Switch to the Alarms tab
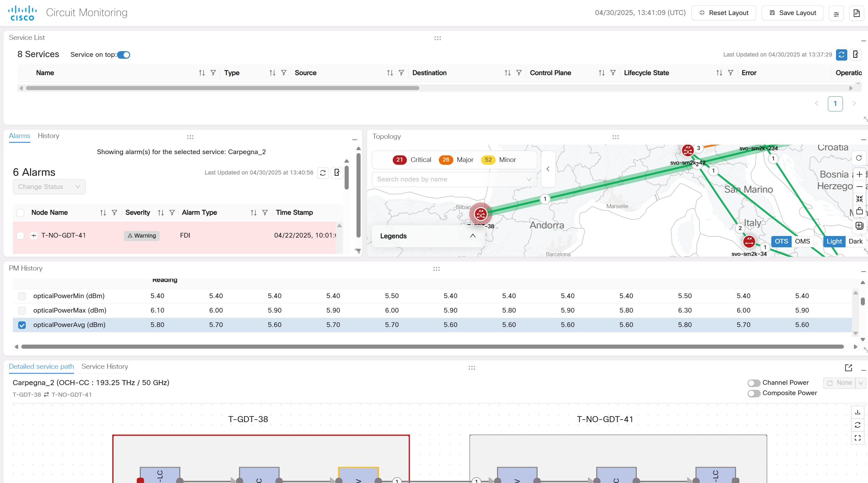Screen dimensions: 868x483 19,136
